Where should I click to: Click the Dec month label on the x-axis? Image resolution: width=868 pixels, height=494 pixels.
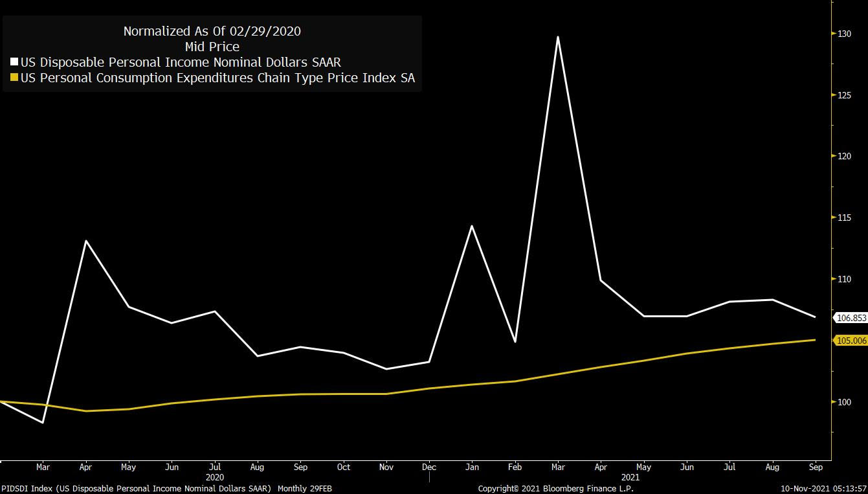click(x=429, y=467)
